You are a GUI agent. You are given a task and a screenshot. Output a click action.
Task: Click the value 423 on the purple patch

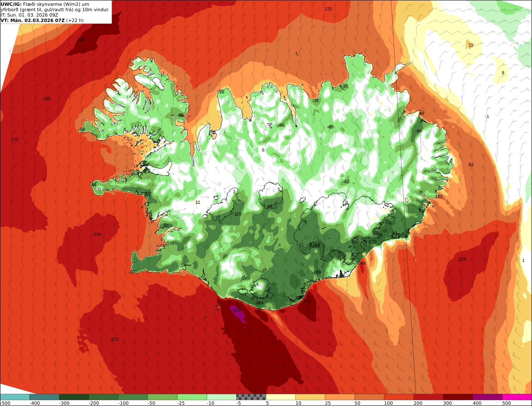[237, 310]
